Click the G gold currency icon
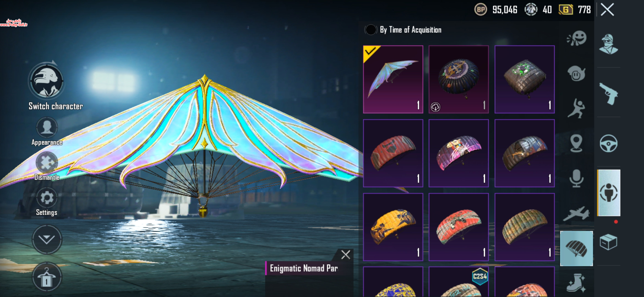644x297 pixels. 566,10
